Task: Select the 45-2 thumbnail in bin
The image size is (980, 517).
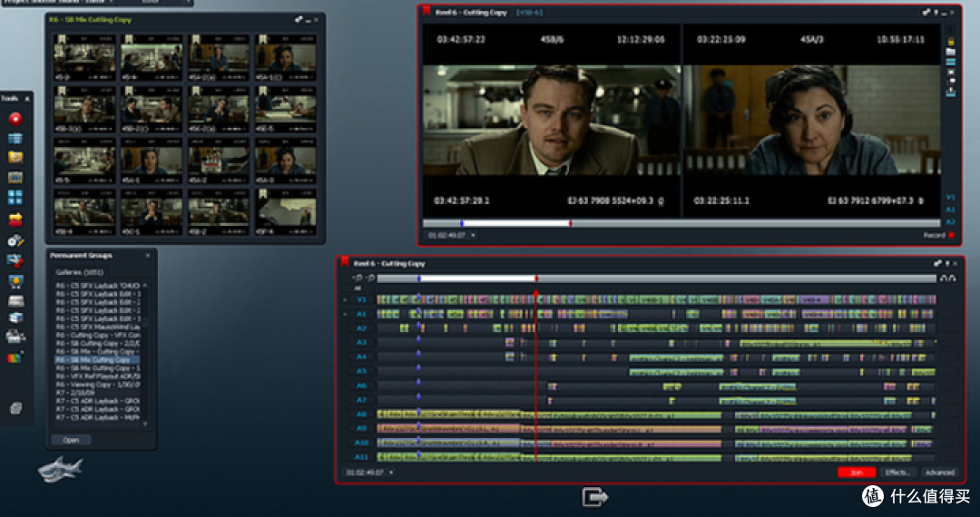Action: click(84, 57)
